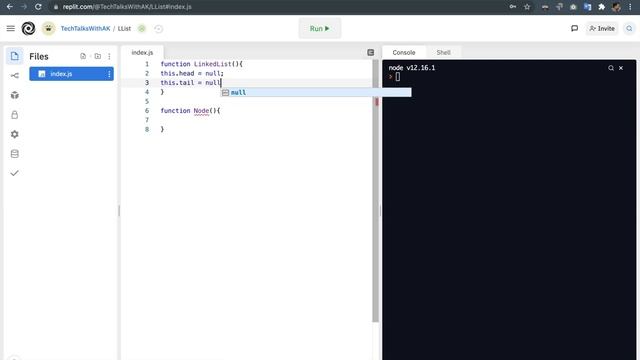The image size is (640, 360).
Task: Clear the console with the X icon
Action: coord(621,68)
